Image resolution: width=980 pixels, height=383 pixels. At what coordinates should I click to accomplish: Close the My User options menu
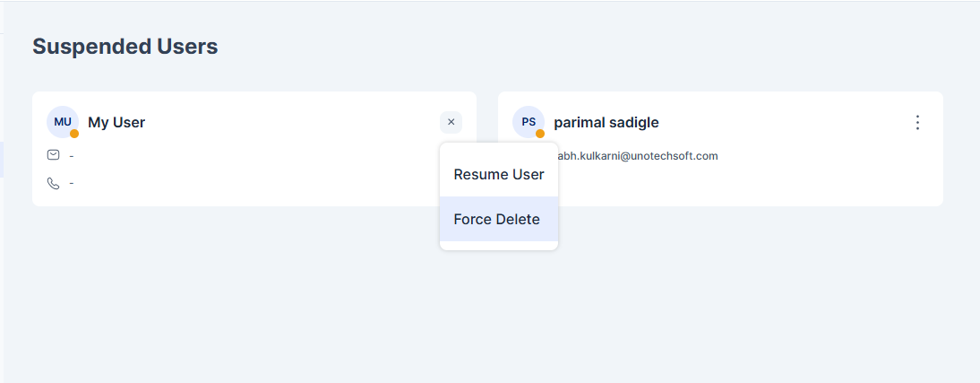pos(451,122)
